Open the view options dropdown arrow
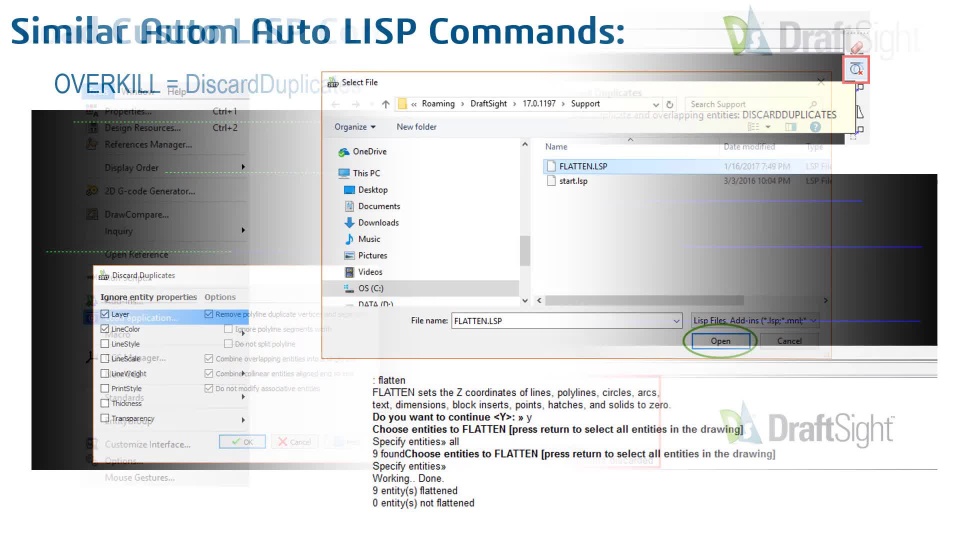This screenshot has width=960, height=540. [768, 127]
